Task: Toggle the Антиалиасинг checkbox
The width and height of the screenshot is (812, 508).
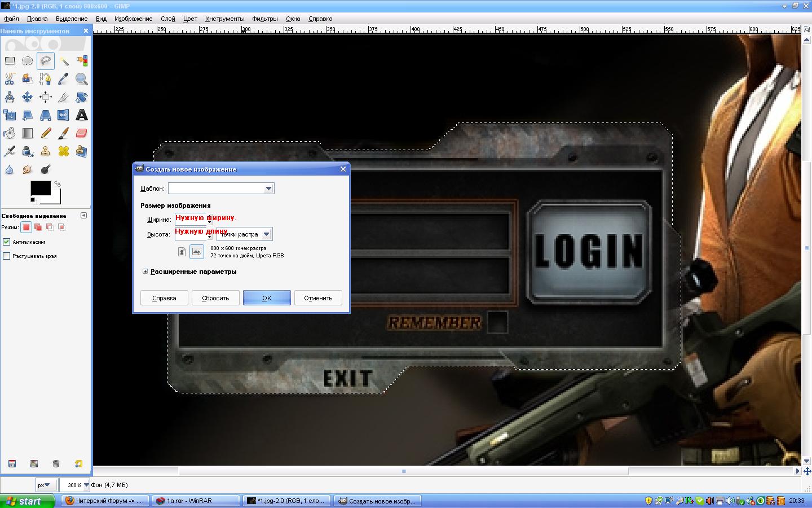Action: click(x=7, y=242)
